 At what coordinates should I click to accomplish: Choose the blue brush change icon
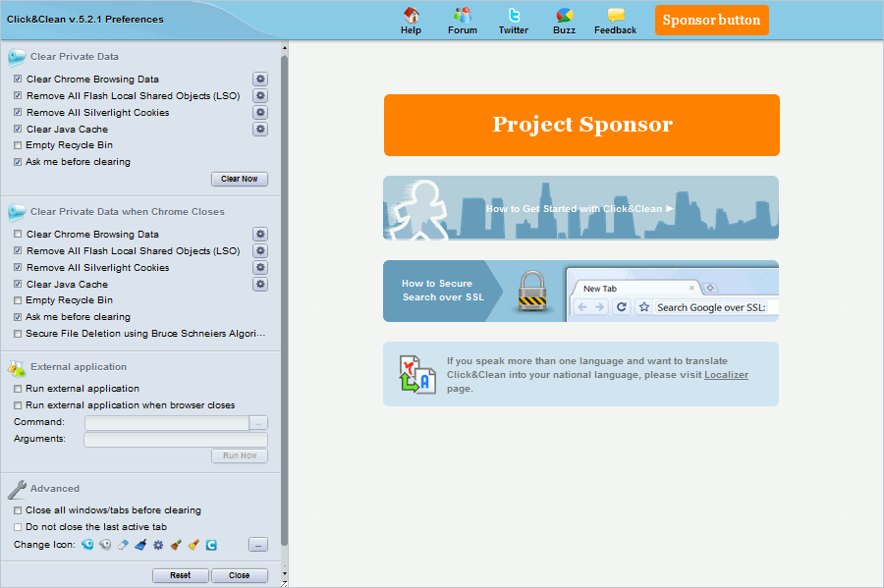click(140, 545)
